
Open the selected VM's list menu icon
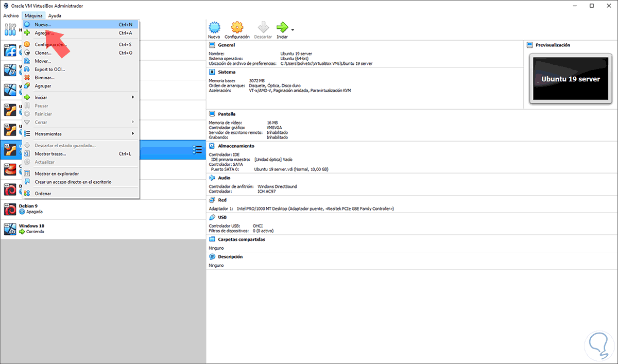[197, 149]
